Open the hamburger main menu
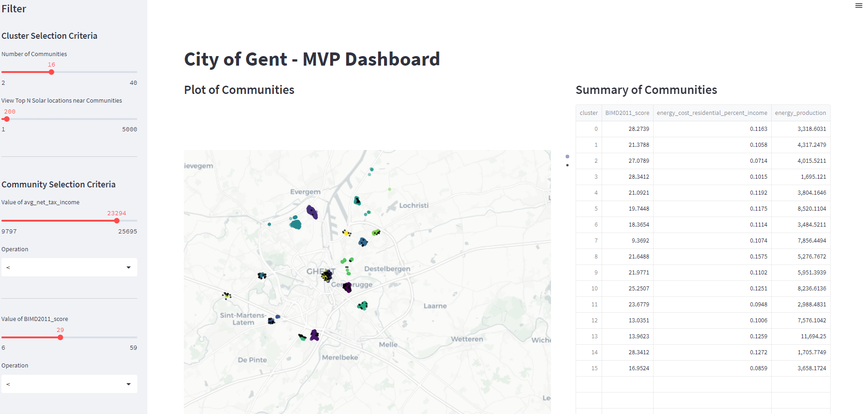 [x=858, y=5]
